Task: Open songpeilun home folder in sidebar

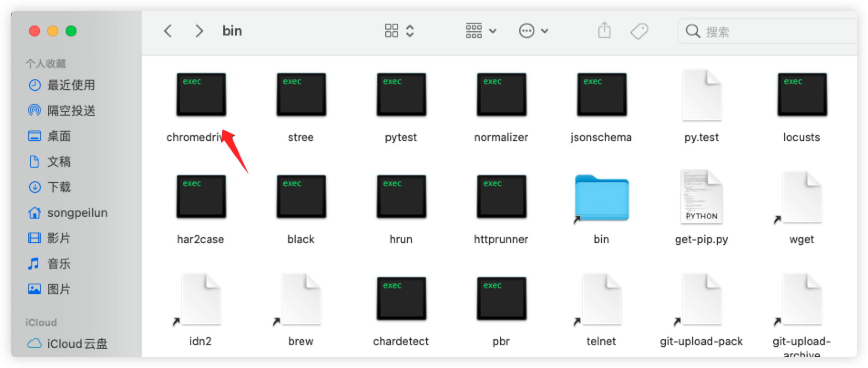Action: [68, 213]
